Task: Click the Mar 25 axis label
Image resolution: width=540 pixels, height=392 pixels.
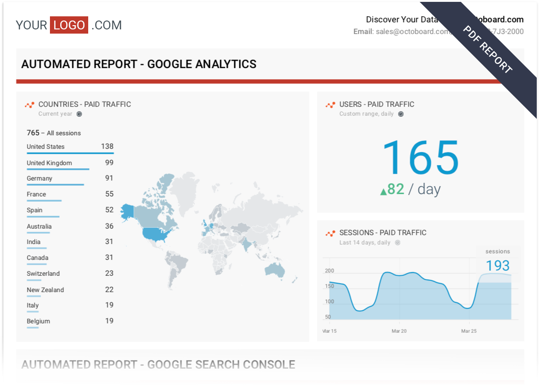Action: 469,331
